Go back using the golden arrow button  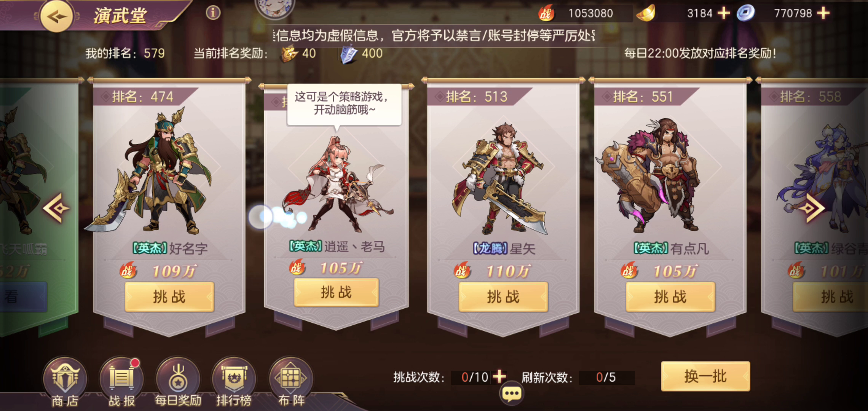coord(57,16)
